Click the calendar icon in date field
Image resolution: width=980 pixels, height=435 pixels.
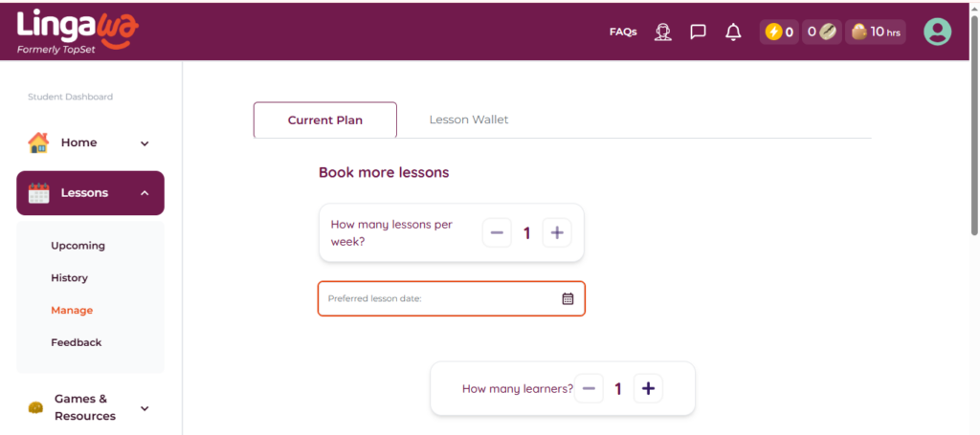click(568, 298)
